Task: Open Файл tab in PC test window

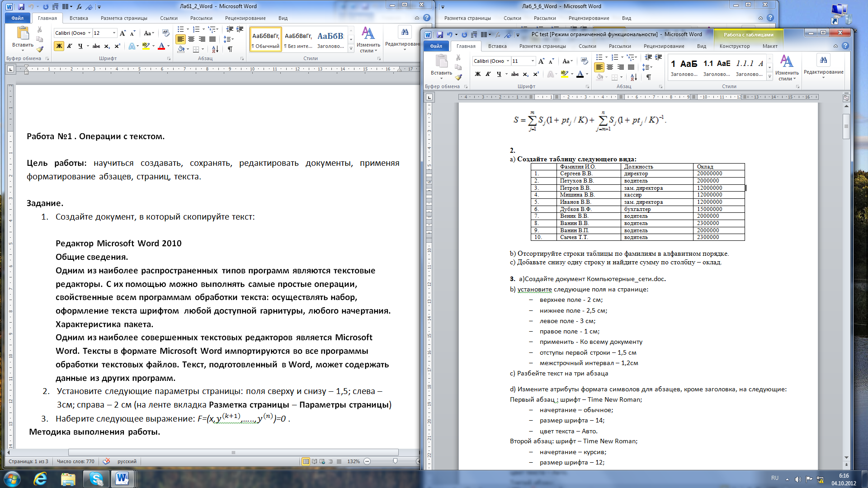Action: tap(436, 46)
